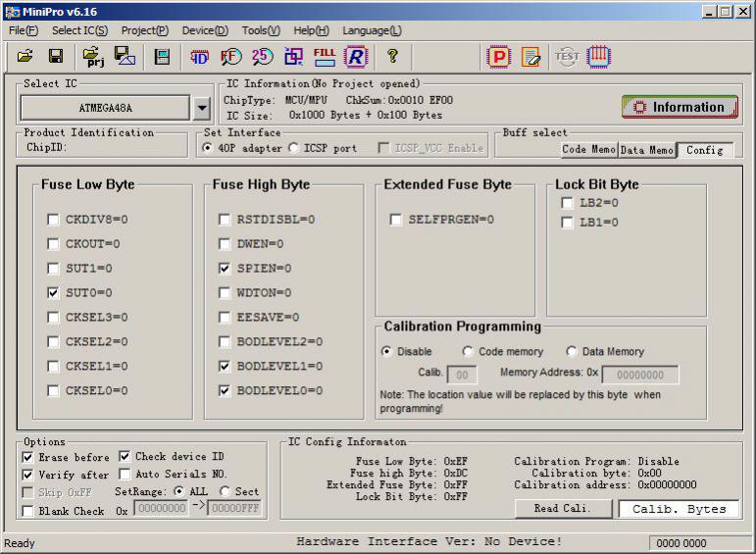This screenshot has height=554, width=756.
Task: Click the yellow question mark help icon
Action: click(392, 57)
